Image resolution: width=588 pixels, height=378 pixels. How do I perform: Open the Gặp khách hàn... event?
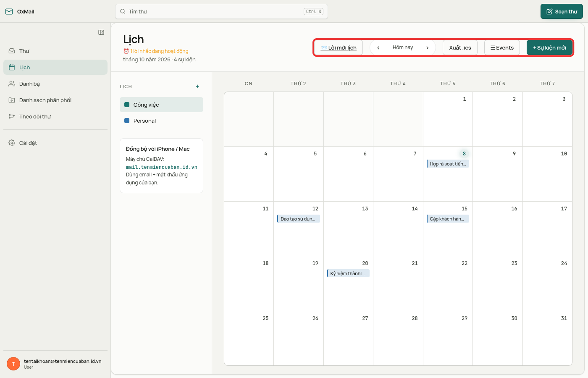point(448,219)
